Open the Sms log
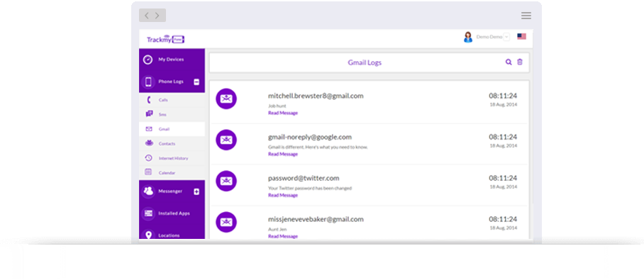The width and height of the screenshot is (644, 280). [x=172, y=115]
